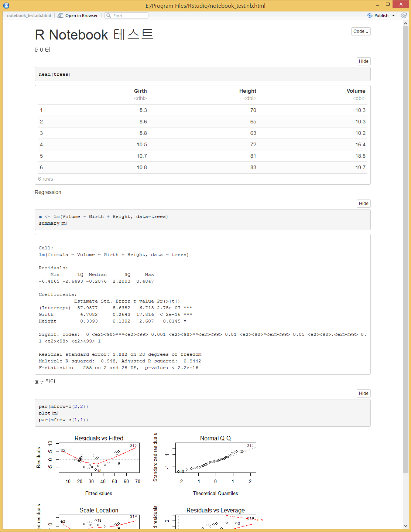This screenshot has height=532, width=411.
Task: Maximize the viewer window
Action: point(388,4)
